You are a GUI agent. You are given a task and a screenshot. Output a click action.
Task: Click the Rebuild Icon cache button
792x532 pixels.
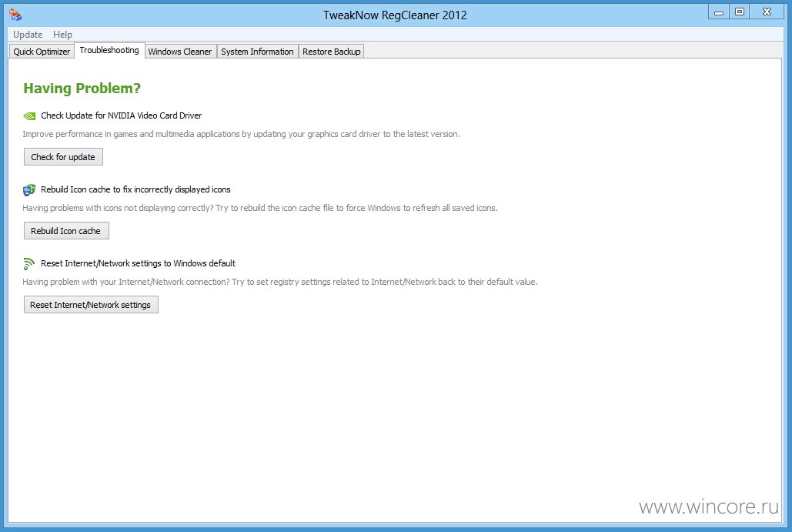[x=66, y=231]
